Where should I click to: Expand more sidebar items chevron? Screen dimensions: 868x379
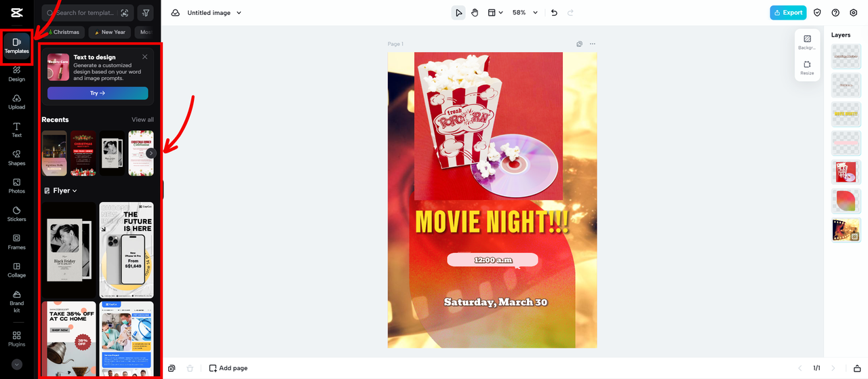[x=17, y=364]
